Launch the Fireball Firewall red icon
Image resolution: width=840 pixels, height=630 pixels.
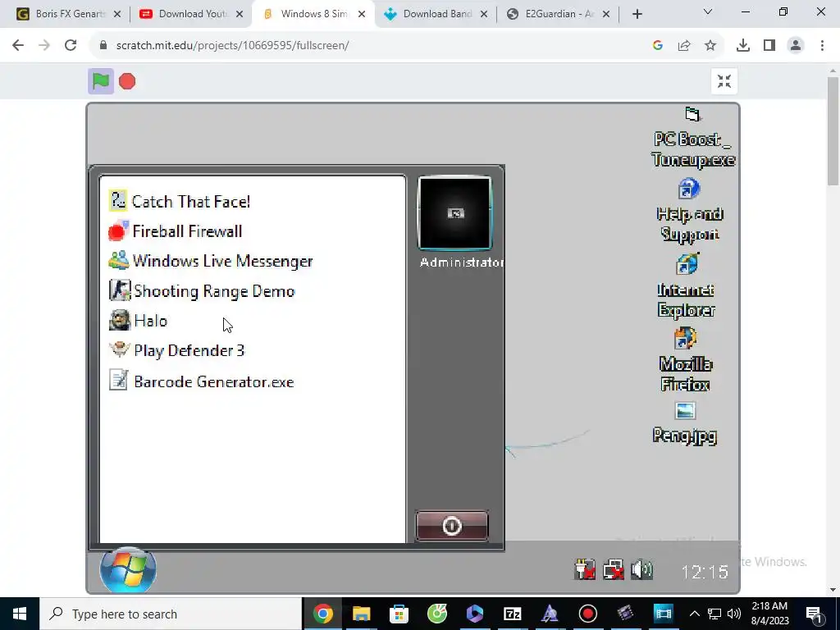118,231
